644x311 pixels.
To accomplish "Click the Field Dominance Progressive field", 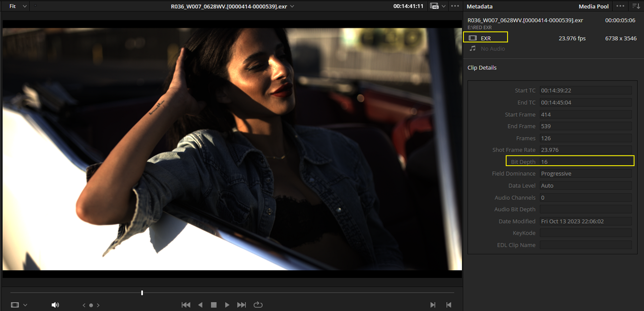I will [x=586, y=174].
